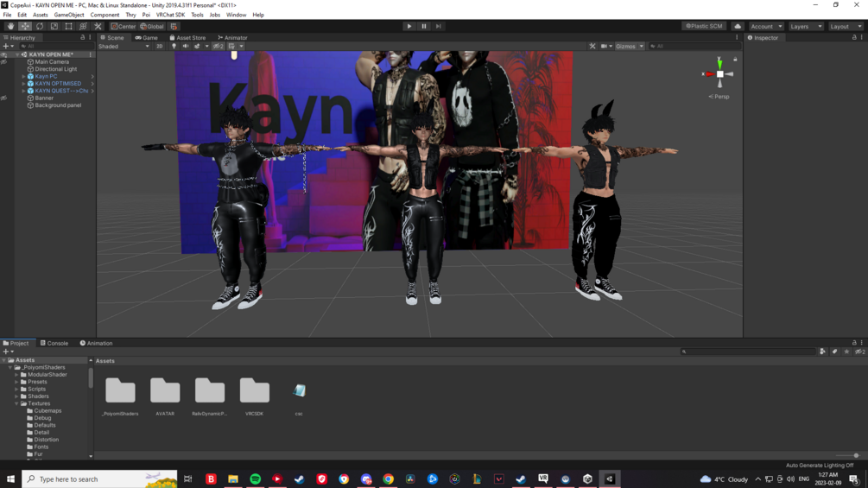
Task: Select the Hand tool in the toolbar
Action: point(10,26)
